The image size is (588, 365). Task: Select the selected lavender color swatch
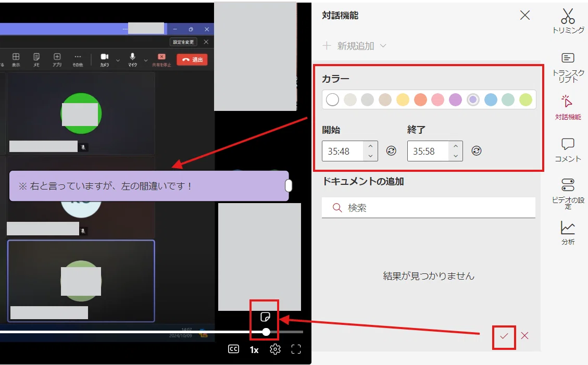pos(473,99)
